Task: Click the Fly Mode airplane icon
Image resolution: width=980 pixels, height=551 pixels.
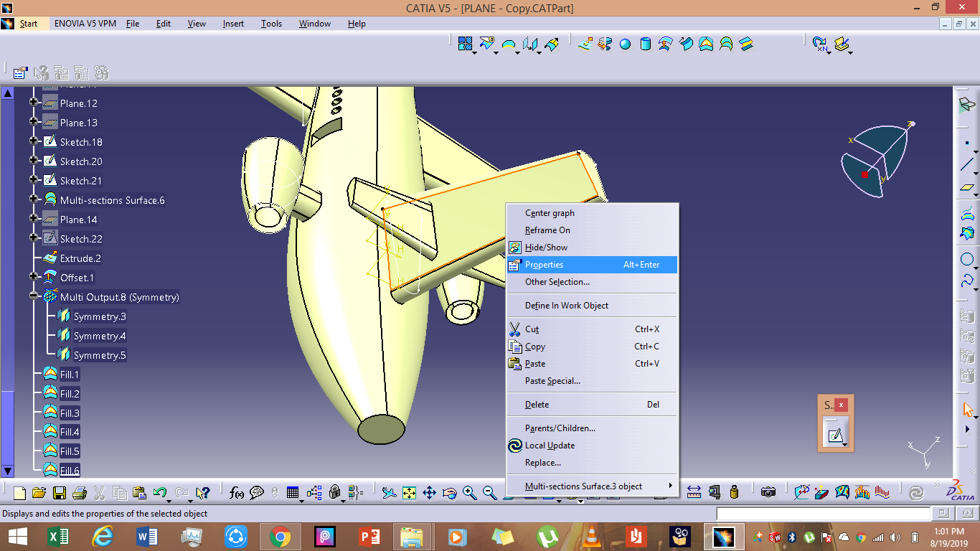Action: (389, 493)
